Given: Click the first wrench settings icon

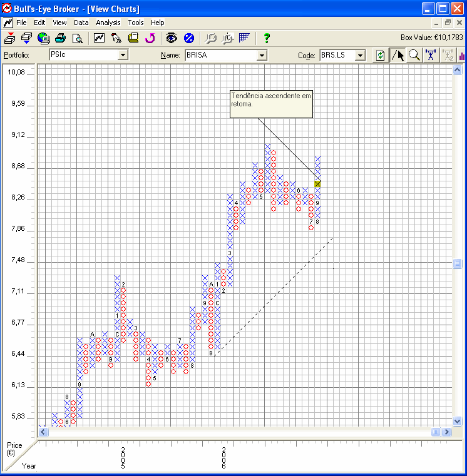Looking at the screenshot, I should tap(210, 38).
